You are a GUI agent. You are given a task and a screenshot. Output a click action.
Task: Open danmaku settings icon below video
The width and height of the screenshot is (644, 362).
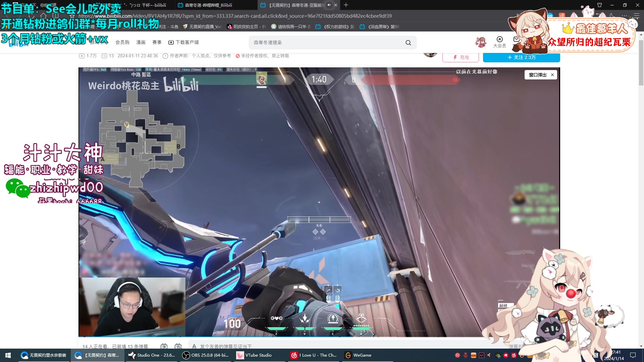(x=178, y=346)
